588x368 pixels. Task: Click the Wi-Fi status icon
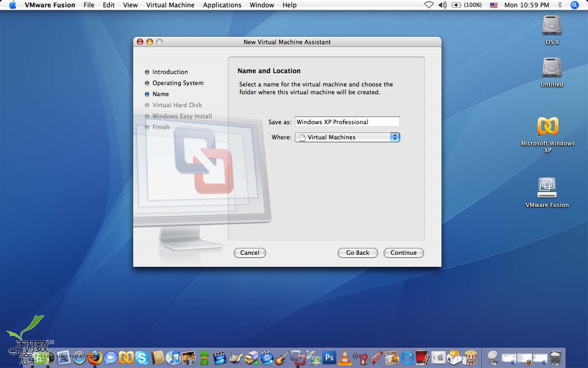[x=429, y=5]
